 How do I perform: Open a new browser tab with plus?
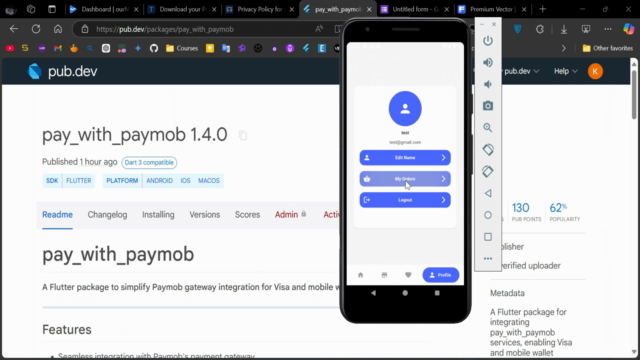[x=542, y=9]
